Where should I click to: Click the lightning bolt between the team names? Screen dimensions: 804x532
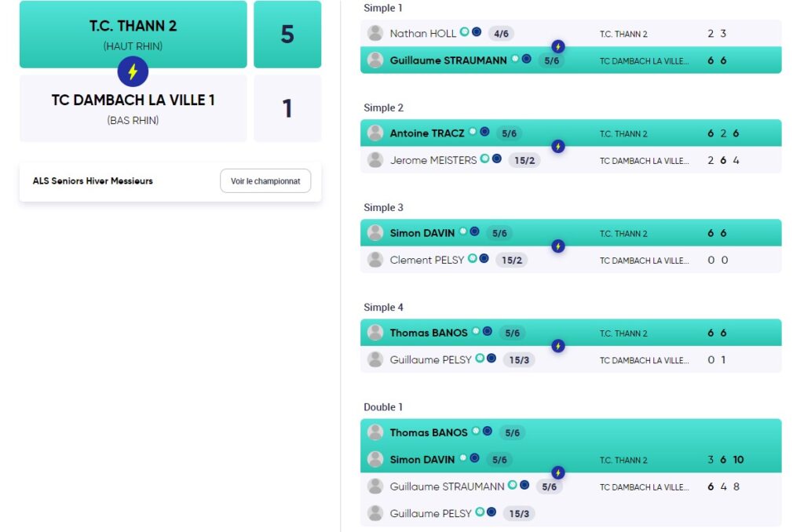coord(133,71)
